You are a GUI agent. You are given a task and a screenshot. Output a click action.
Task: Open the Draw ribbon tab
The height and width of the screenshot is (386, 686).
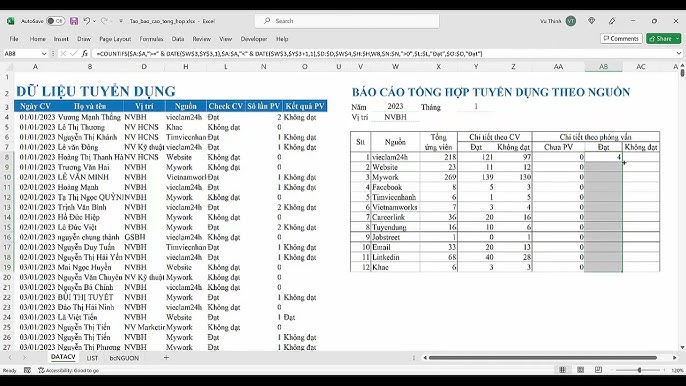pos(84,39)
